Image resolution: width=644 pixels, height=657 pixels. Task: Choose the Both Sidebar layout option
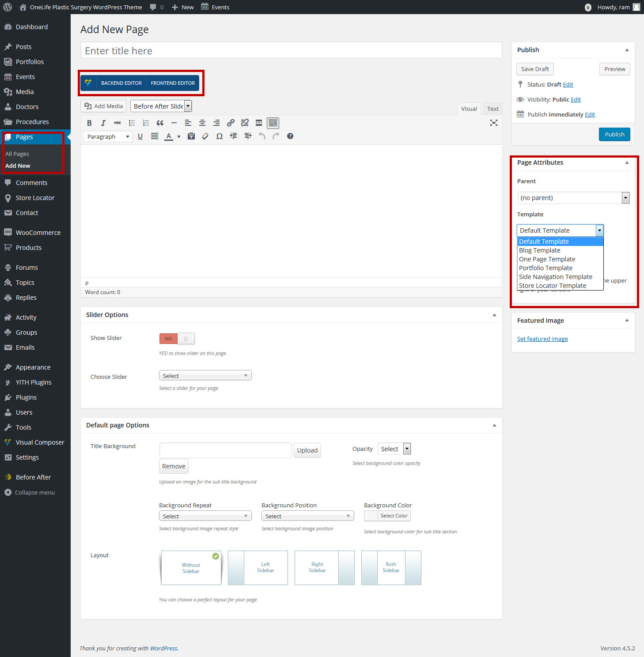(x=390, y=567)
